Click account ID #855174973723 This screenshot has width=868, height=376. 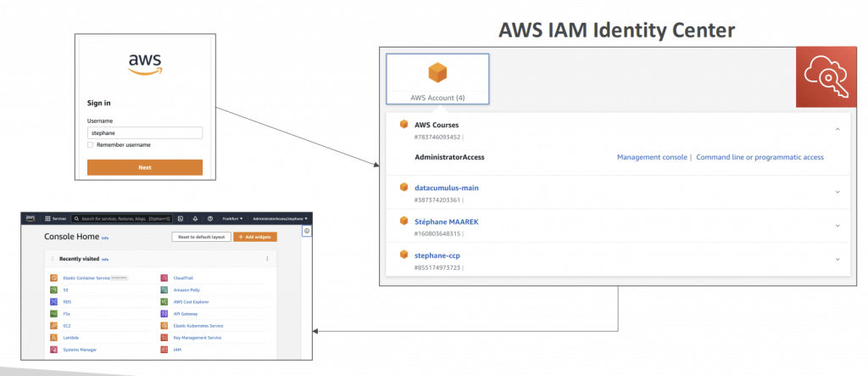pos(438,268)
